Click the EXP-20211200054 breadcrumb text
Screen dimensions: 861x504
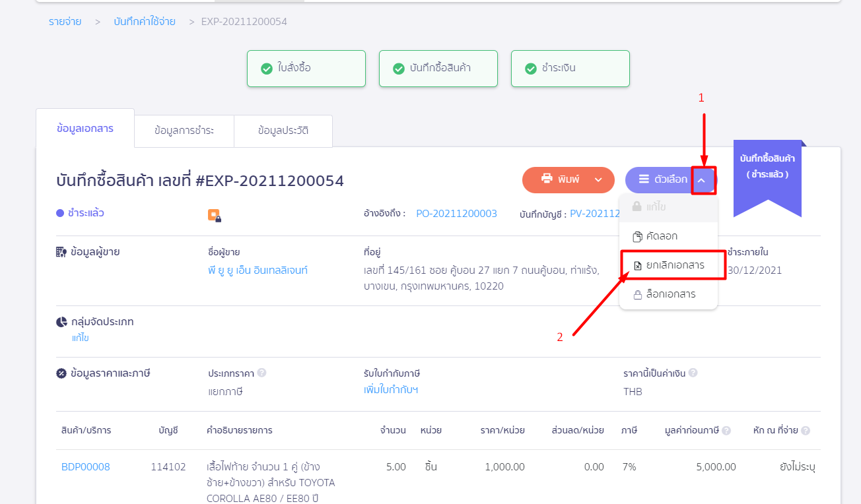(244, 22)
